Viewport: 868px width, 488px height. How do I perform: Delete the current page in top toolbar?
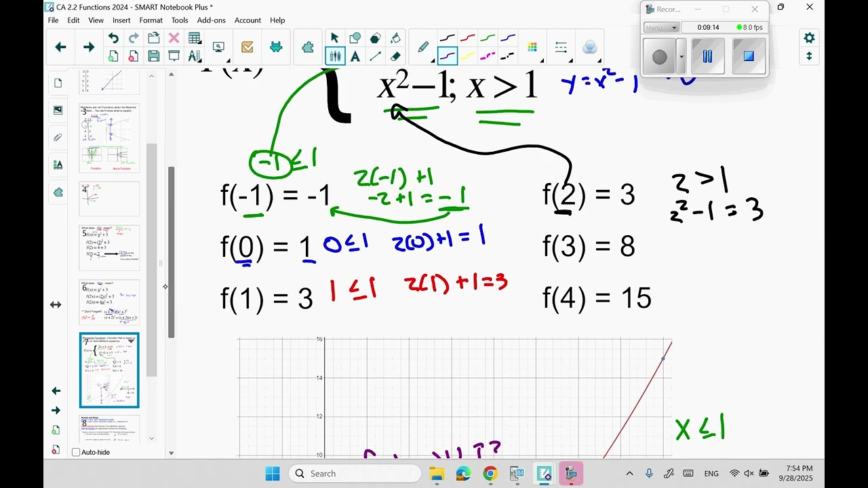[x=134, y=56]
